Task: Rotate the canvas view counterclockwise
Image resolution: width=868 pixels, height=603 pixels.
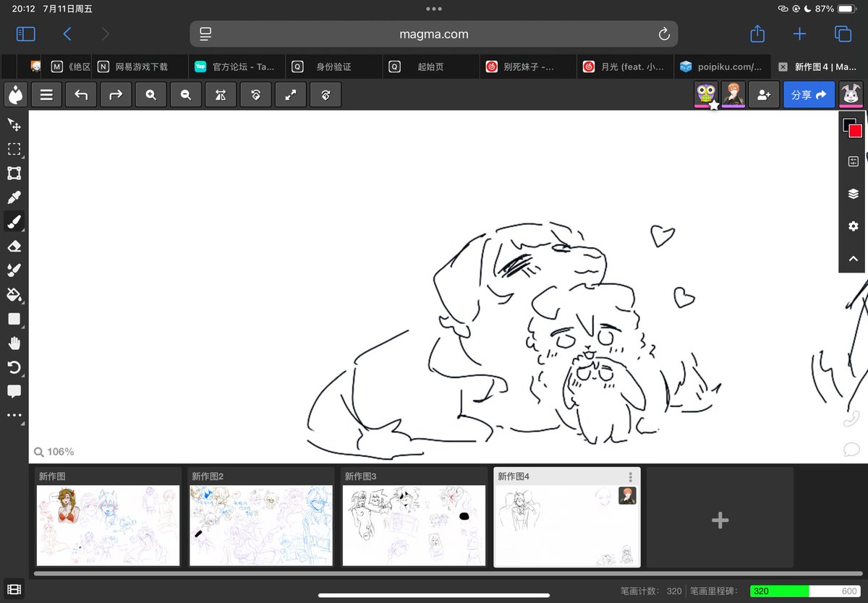Action: tap(255, 95)
